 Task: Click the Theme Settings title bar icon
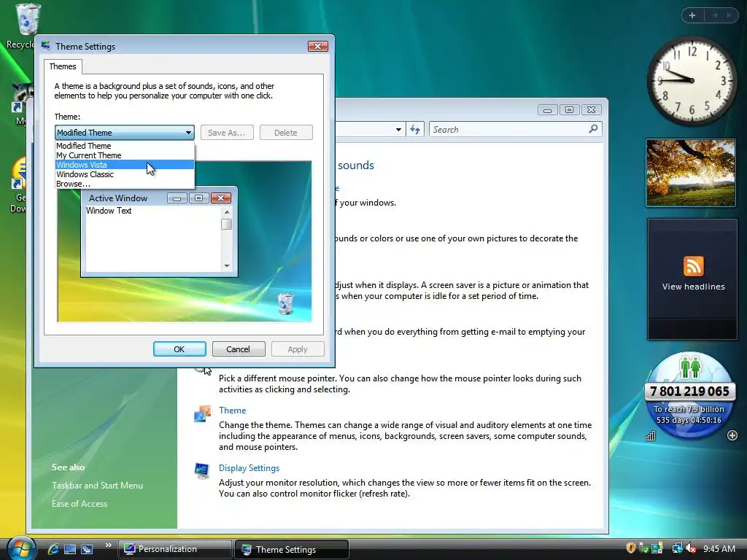46,46
